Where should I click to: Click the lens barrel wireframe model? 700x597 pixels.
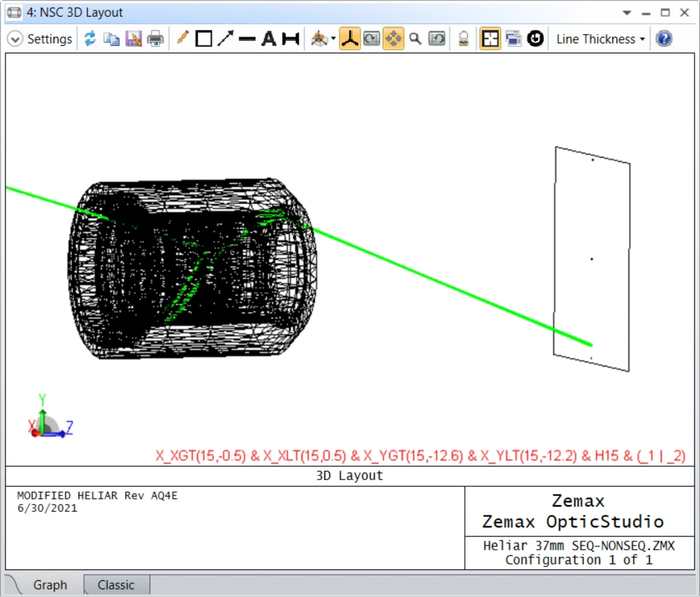tap(192, 268)
